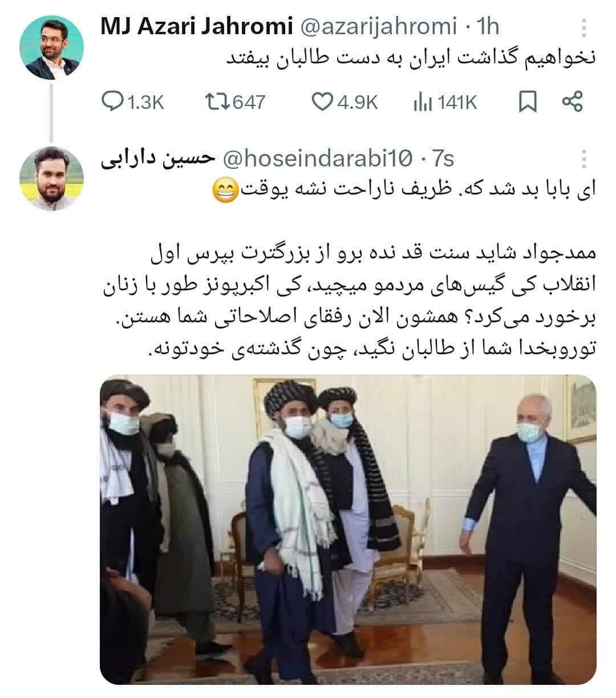Bookmark the Azari Jahromi tweet
616x698 pixels.
528,102
